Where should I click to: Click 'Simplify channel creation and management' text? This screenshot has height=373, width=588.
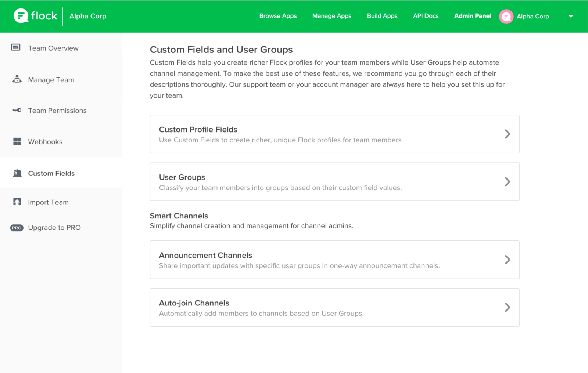point(252,226)
